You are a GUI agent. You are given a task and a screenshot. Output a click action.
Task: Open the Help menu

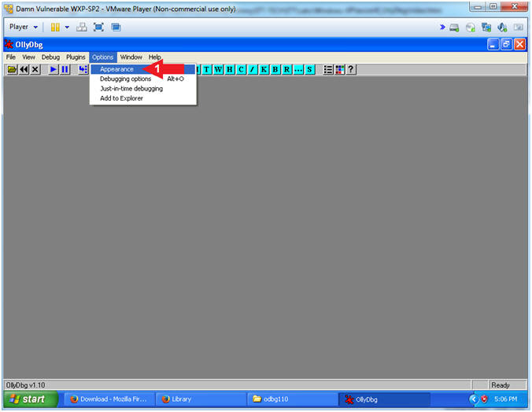154,57
